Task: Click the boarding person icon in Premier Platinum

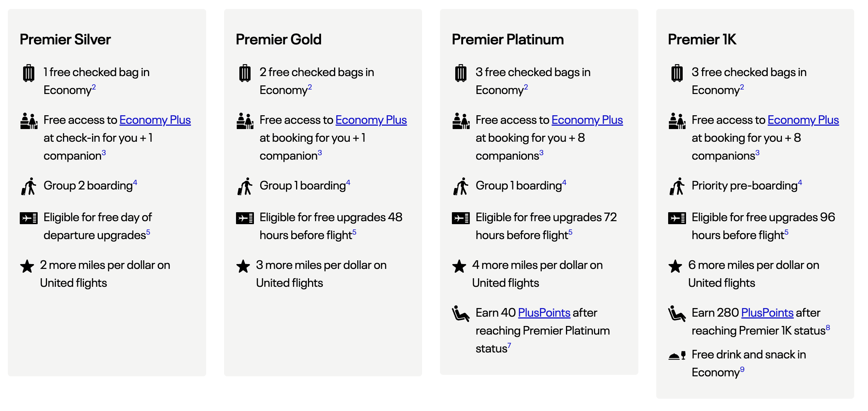Action: (x=461, y=186)
